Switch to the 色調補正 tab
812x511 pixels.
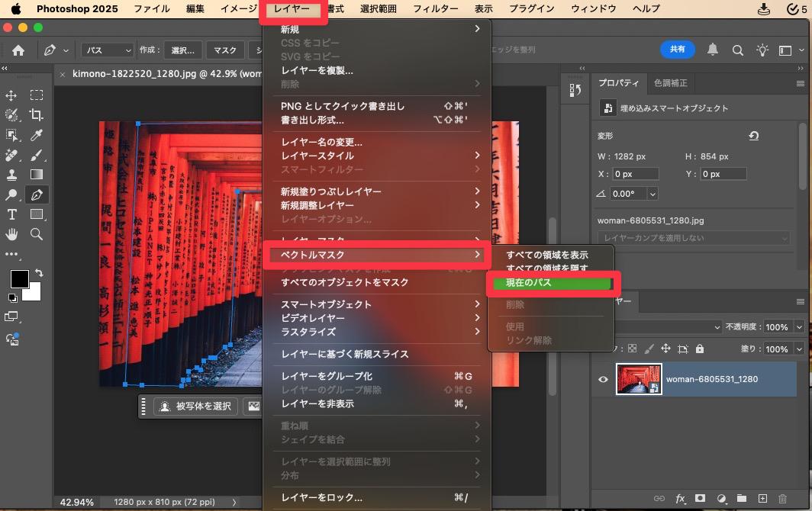(x=671, y=83)
